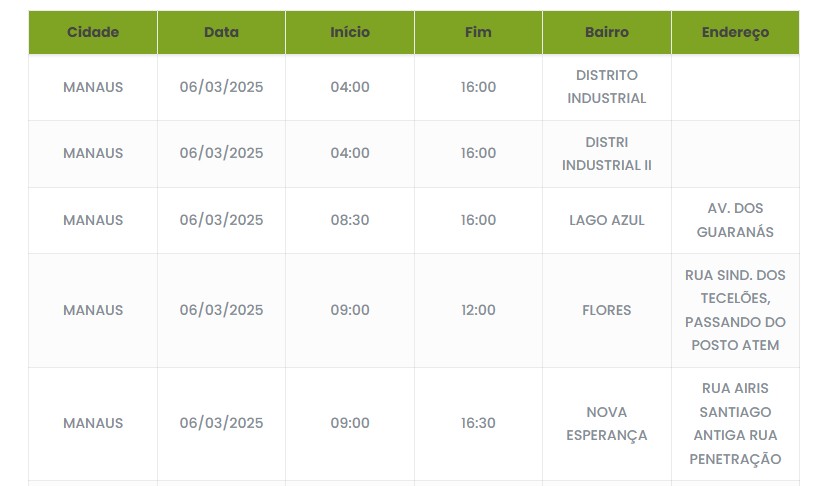Viewport: 825px width, 486px height.
Task: Click the LAGO AZUL bairro cell
Action: 607,220
